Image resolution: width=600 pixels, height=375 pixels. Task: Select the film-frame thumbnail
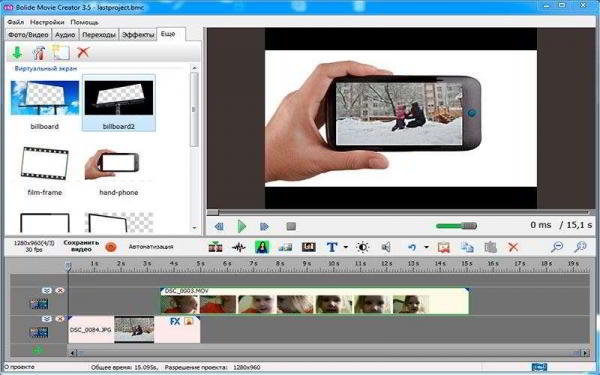[44, 171]
